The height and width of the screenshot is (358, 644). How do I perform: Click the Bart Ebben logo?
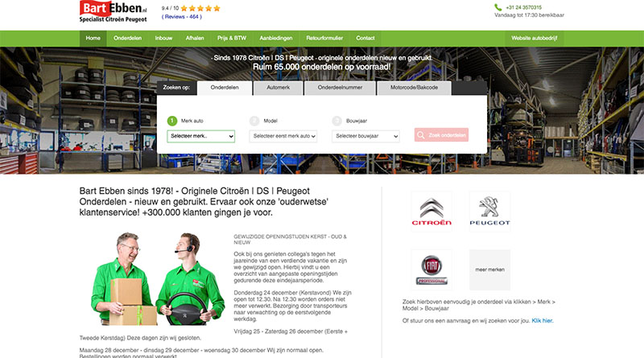point(113,11)
